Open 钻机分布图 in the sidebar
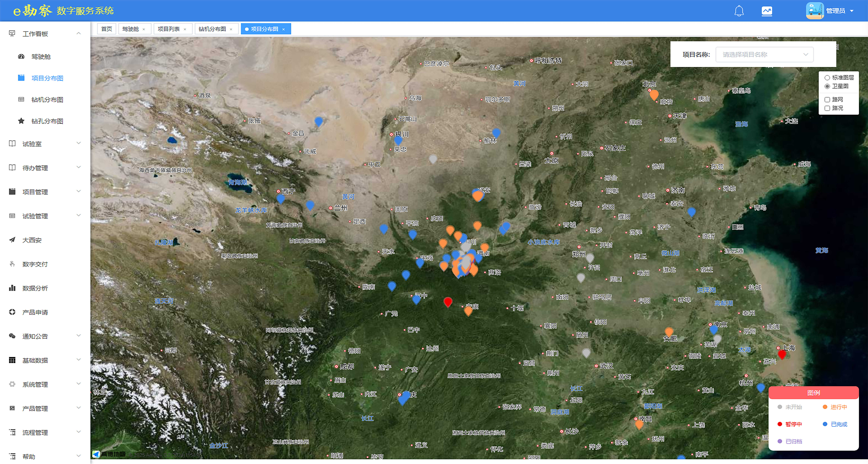The width and height of the screenshot is (868, 464). pos(47,99)
